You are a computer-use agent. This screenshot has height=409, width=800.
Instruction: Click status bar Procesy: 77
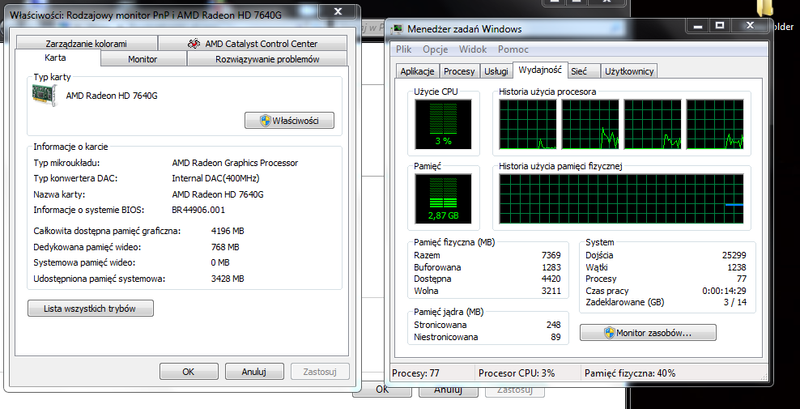click(416, 373)
